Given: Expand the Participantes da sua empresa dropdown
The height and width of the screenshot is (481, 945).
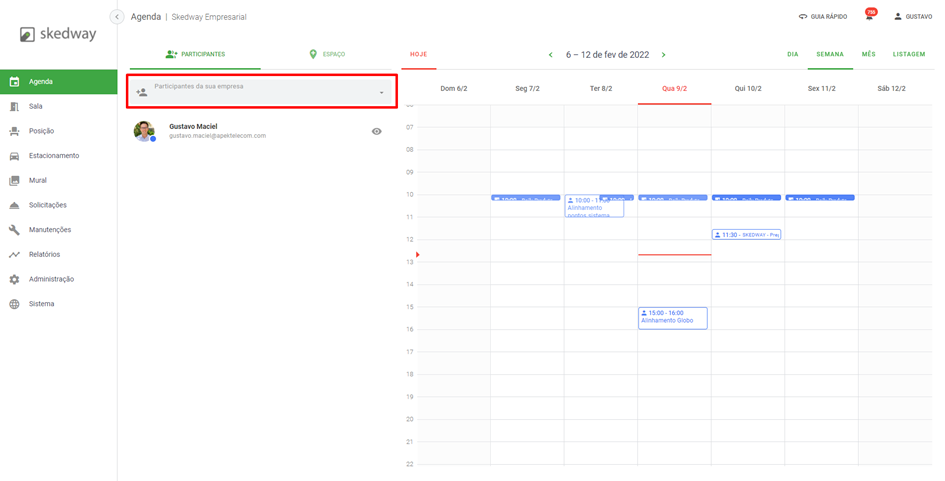Looking at the screenshot, I should coord(381,93).
